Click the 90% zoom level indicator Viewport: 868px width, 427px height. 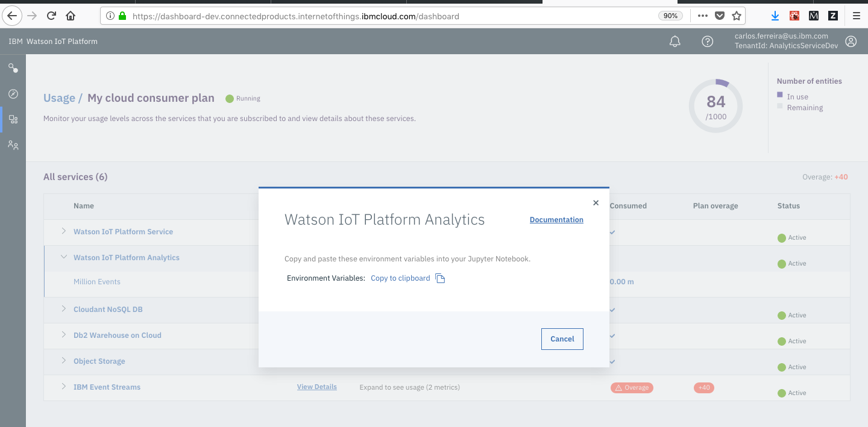(670, 16)
